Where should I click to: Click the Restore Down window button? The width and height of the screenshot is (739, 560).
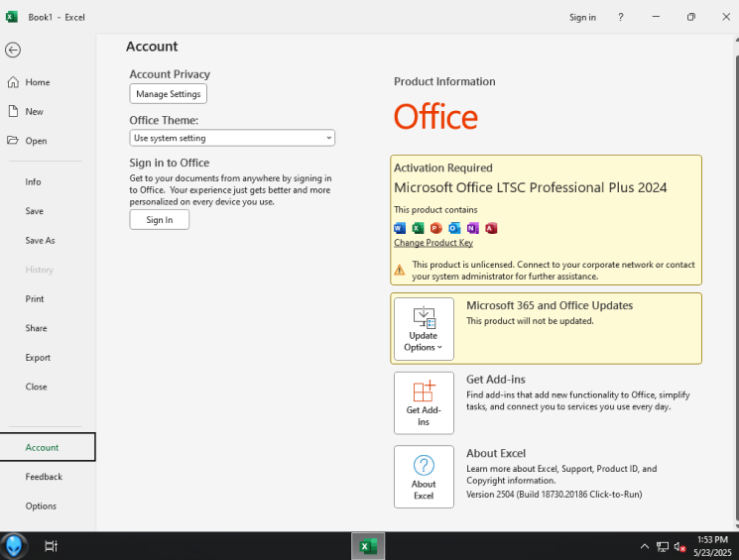691,17
